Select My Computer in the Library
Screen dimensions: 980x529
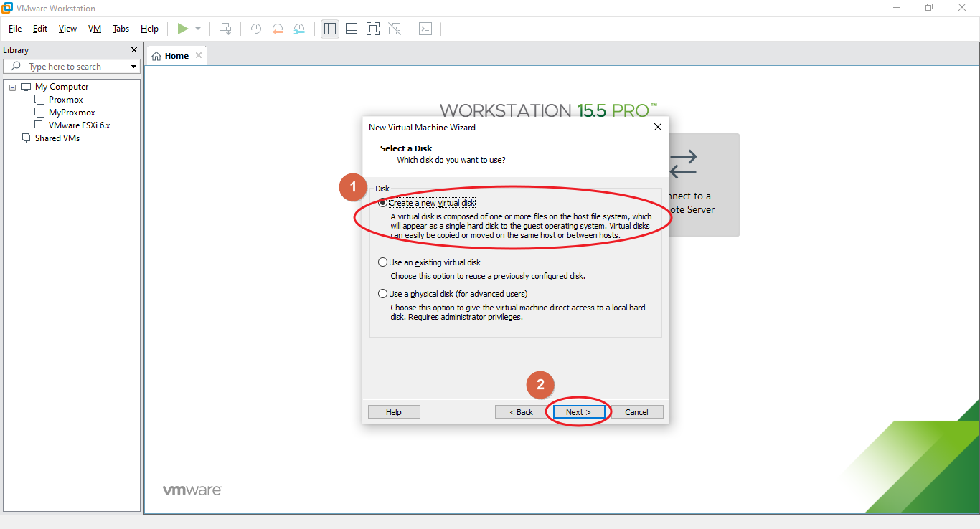pyautogui.click(x=62, y=87)
